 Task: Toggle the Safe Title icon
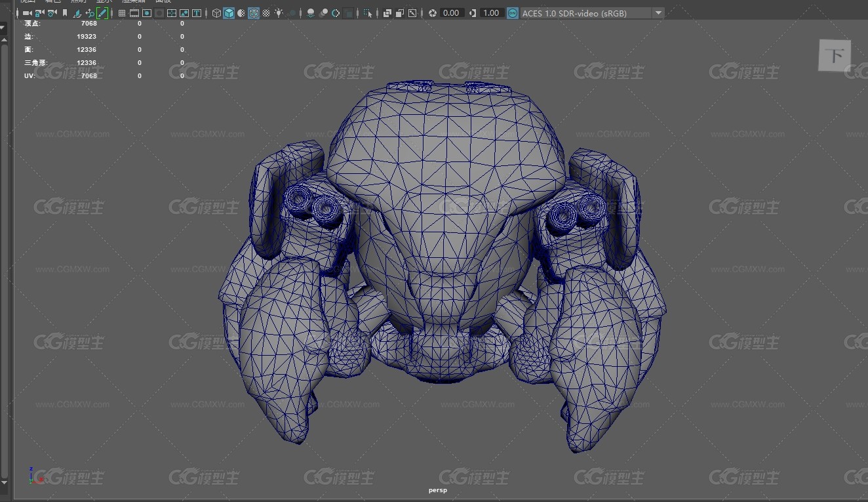point(197,13)
